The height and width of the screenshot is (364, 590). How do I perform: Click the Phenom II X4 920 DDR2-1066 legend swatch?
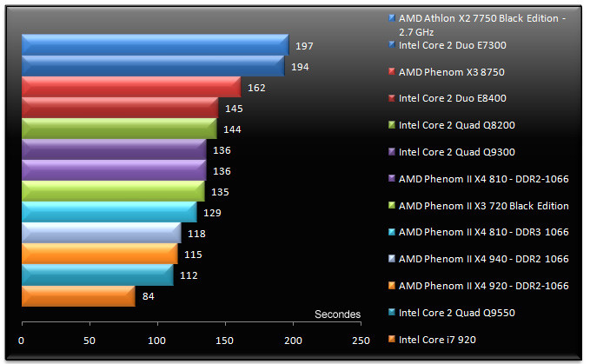[392, 286]
